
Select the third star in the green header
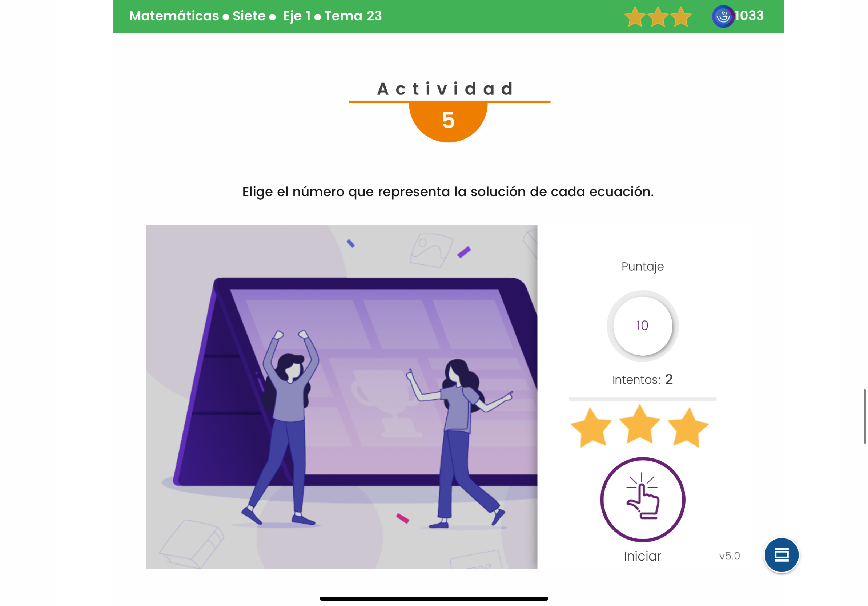coord(680,17)
